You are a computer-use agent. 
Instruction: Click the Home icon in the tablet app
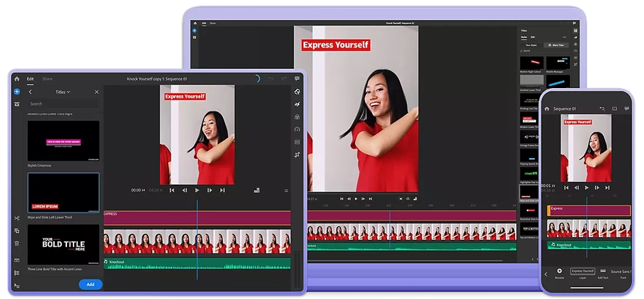[x=17, y=79]
